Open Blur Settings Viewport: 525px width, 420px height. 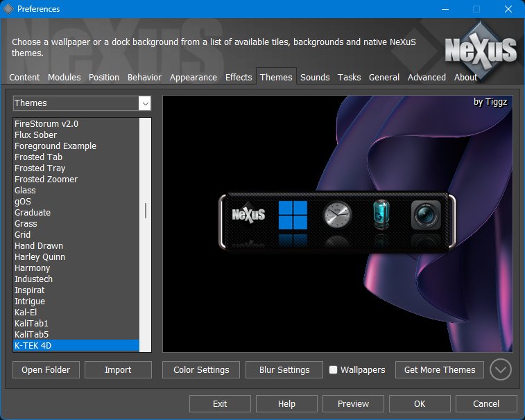[284, 370]
